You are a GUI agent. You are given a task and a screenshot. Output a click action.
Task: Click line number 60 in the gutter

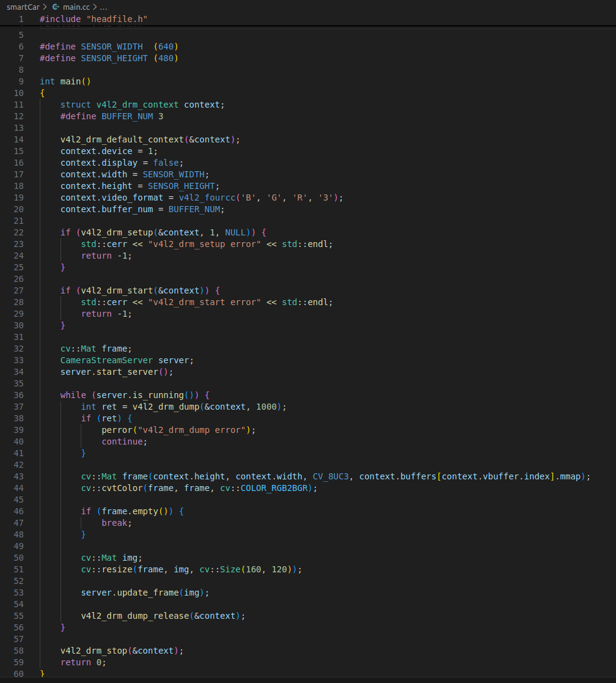[x=18, y=674]
